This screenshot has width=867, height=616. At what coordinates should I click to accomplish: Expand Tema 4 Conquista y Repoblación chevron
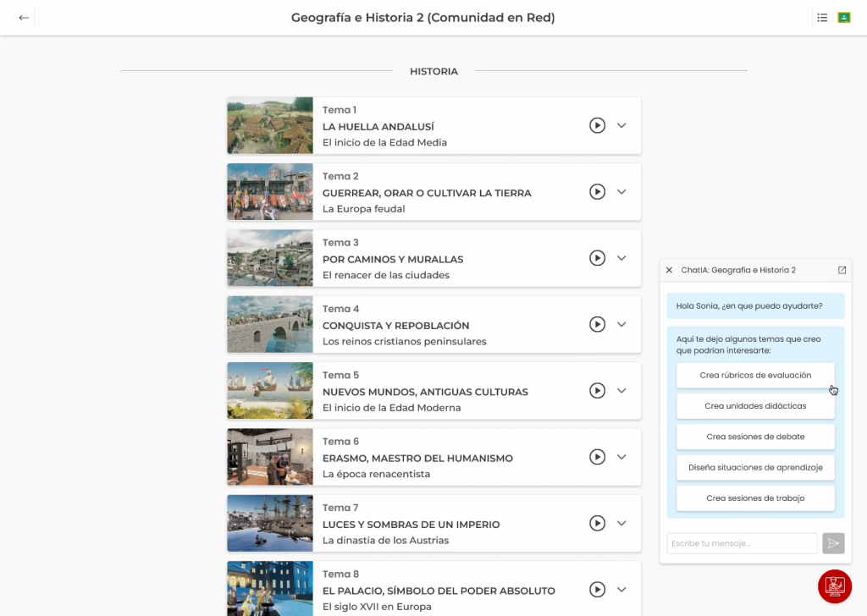click(x=621, y=324)
